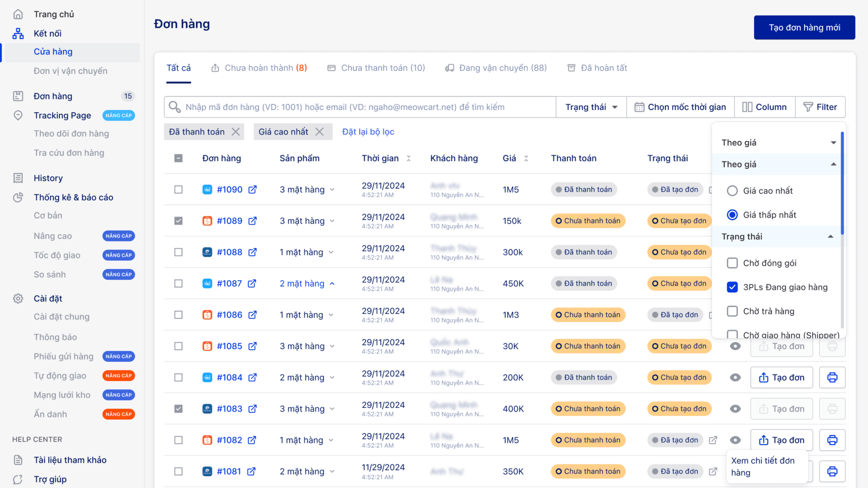868x488 pixels.
Task: Remove the 'Giá cao nhất' filter chip
Action: (x=320, y=132)
